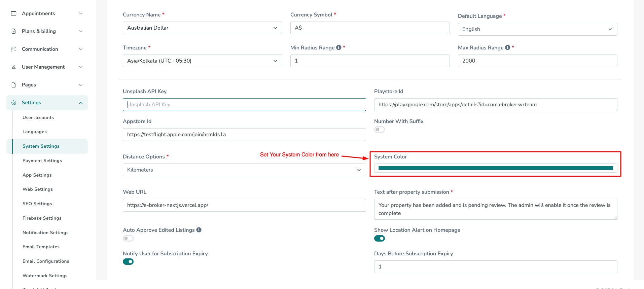Screen dimensions: 644x289
Task: Click the User Management person icon
Action: pyautogui.click(x=14, y=67)
